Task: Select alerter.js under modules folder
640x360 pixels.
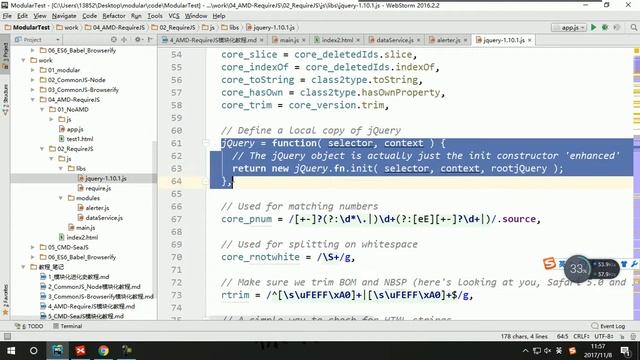Action: pyautogui.click(x=93, y=208)
